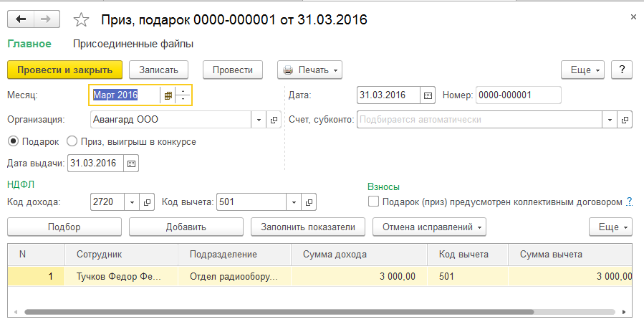Click month selection icon in Месяц field

168,95
